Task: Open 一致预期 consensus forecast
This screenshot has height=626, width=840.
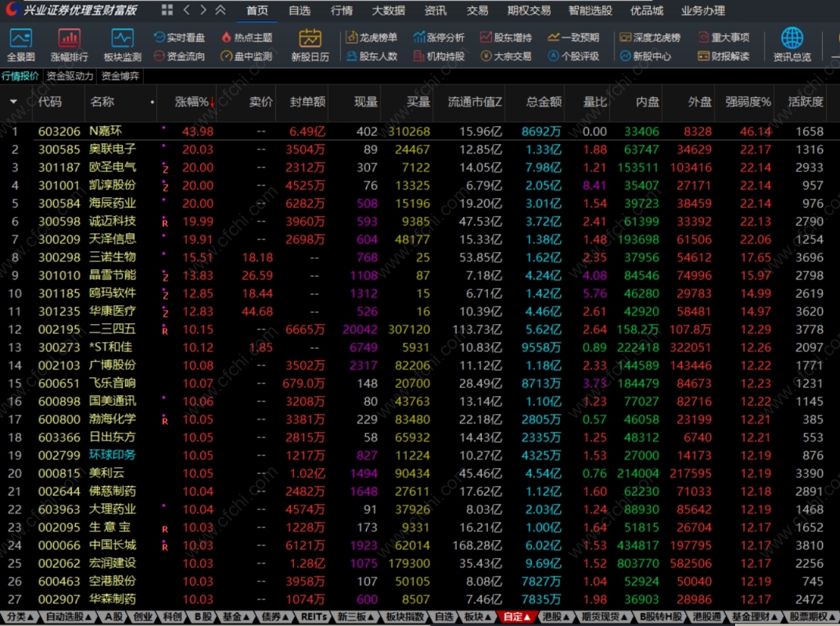Action: [x=573, y=38]
